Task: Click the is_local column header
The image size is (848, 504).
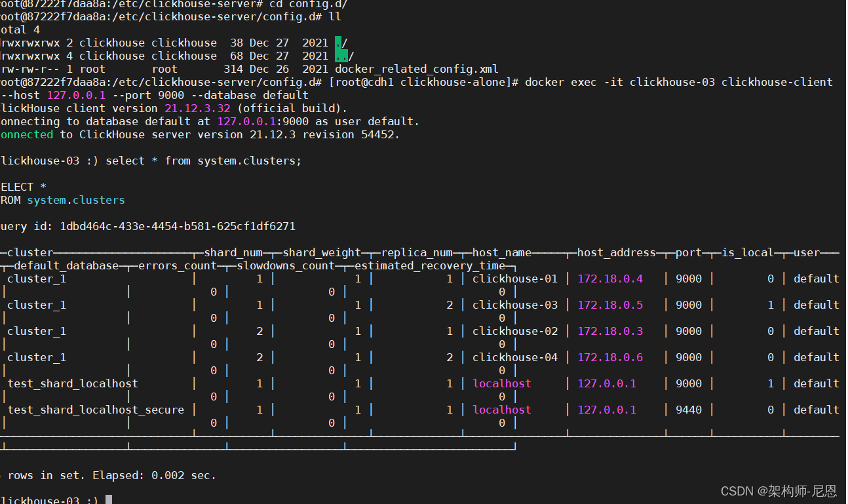Action: pos(748,252)
